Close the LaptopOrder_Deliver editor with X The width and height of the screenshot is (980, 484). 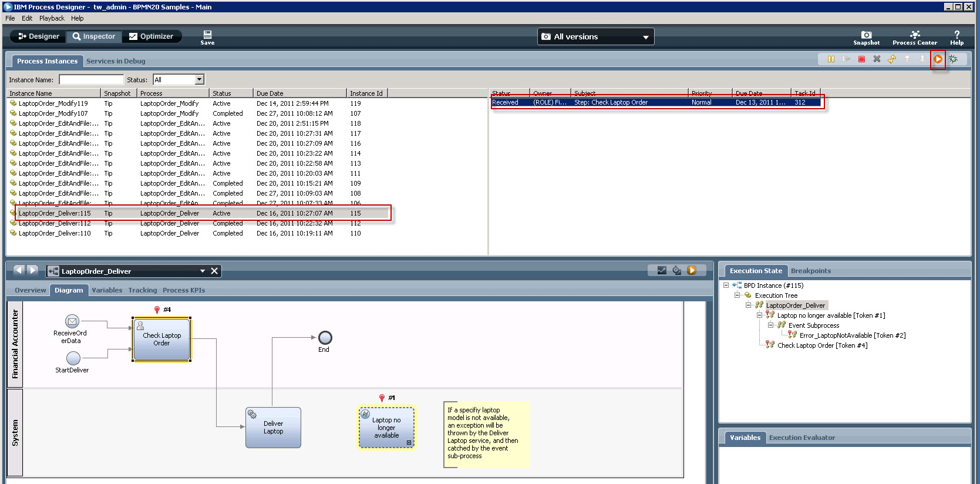(214, 271)
